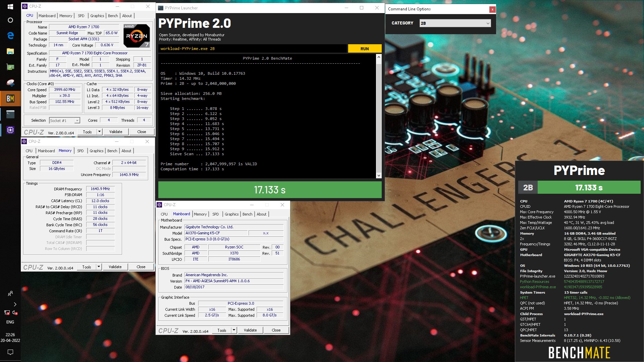This screenshot has height=362, width=644.
Task: Open SPD tab in Memory CPU-Z window
Action: [x=80, y=151]
